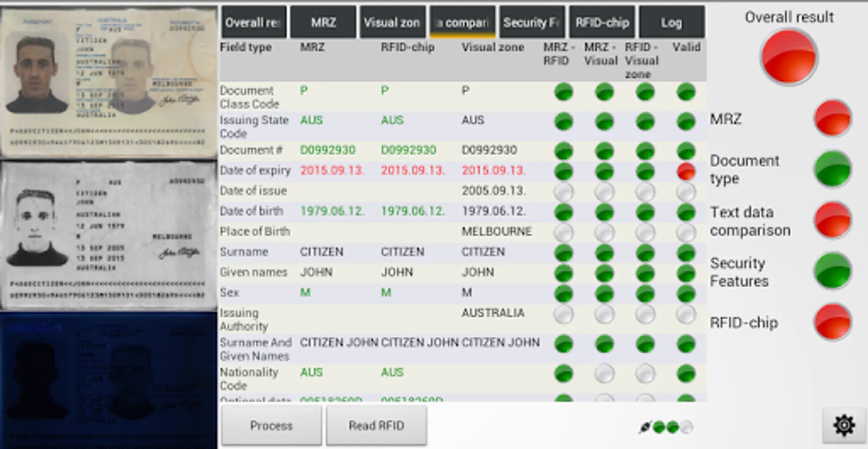Click the device connection plug icon
This screenshot has height=449, width=868.
pos(645,427)
